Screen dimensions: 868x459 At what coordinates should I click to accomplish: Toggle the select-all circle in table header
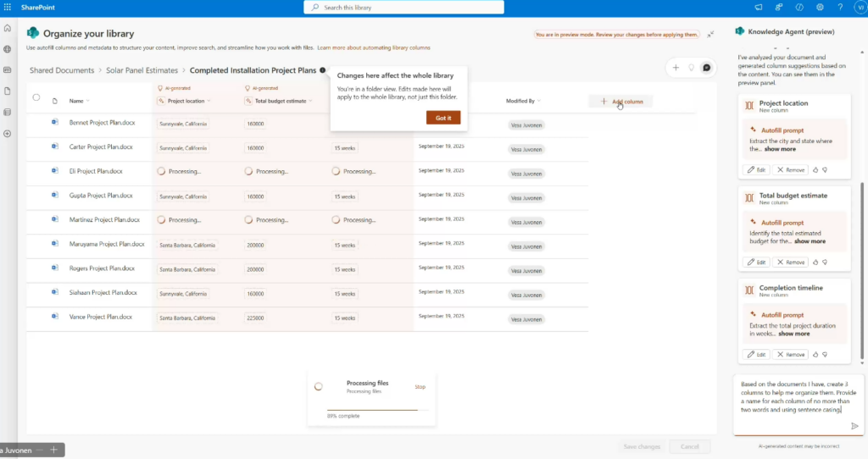pos(36,97)
